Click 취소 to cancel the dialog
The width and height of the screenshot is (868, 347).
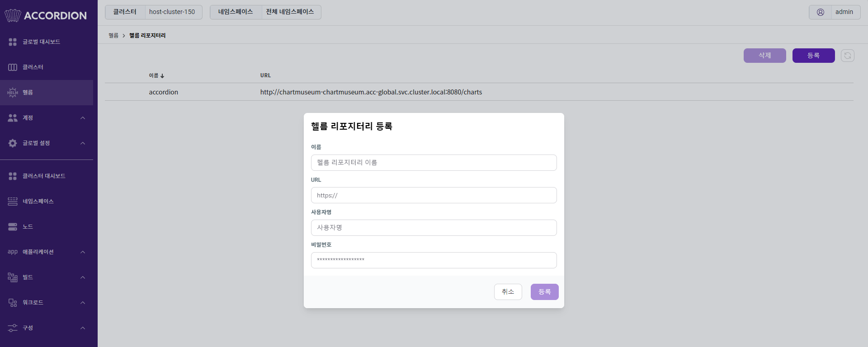tap(508, 292)
